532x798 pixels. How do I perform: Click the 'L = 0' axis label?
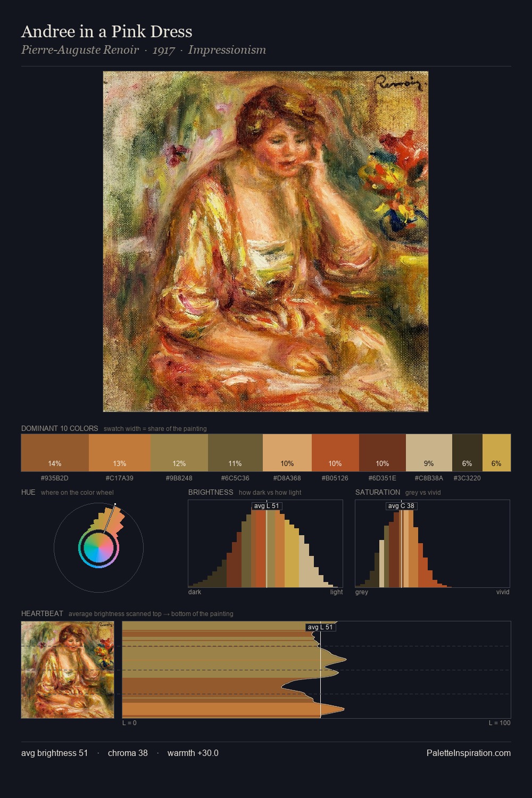click(129, 723)
